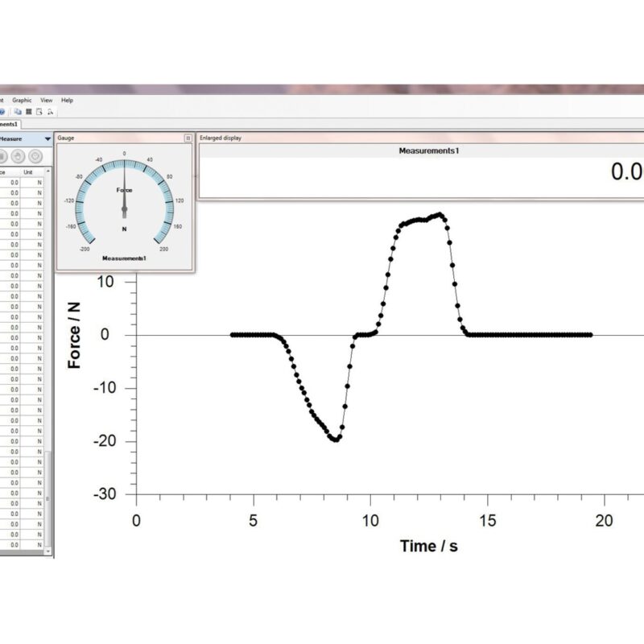The image size is (644, 644).
Task: Open the Help menu
Action: (x=66, y=100)
